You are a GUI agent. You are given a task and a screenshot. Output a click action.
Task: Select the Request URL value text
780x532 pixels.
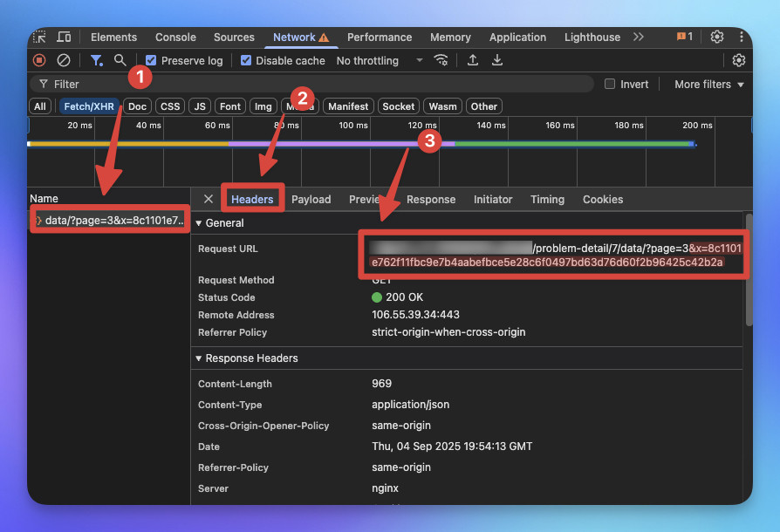(556, 255)
